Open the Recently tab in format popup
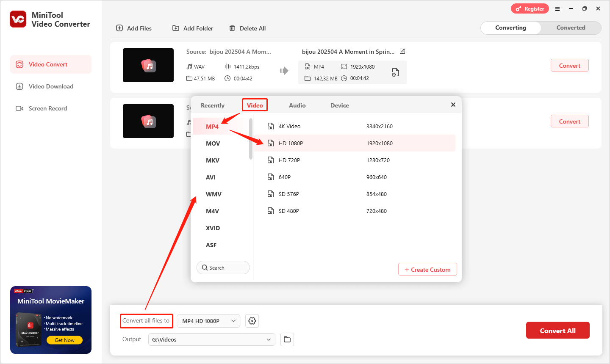Image resolution: width=610 pixels, height=364 pixels. click(213, 105)
